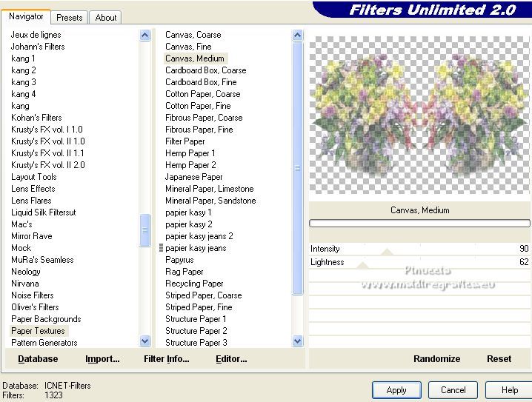Select Kohan's Filters category
The image size is (532, 402).
36,118
